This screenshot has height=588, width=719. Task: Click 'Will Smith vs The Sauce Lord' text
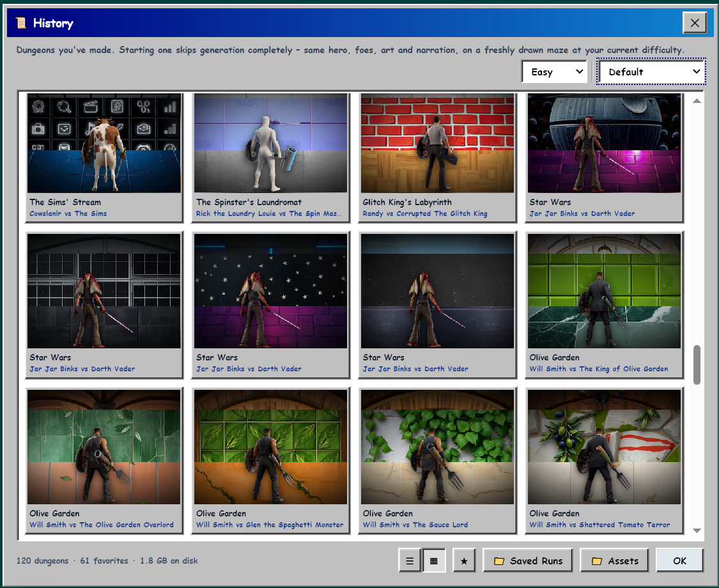415,525
